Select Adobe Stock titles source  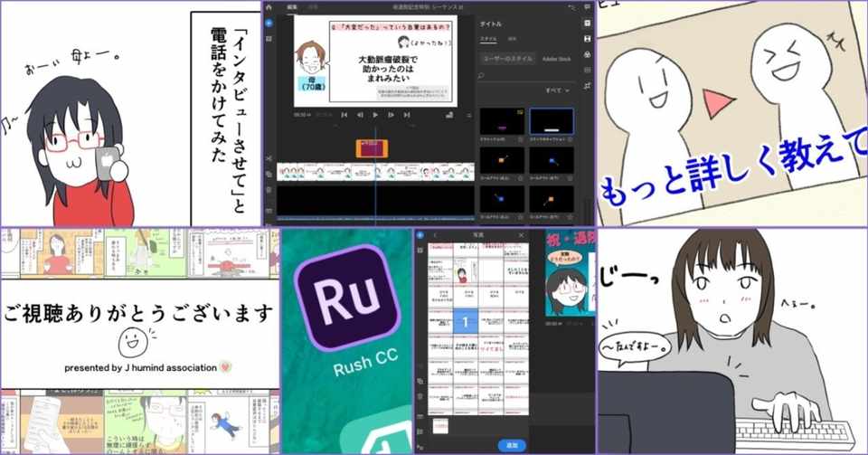pyautogui.click(x=556, y=58)
